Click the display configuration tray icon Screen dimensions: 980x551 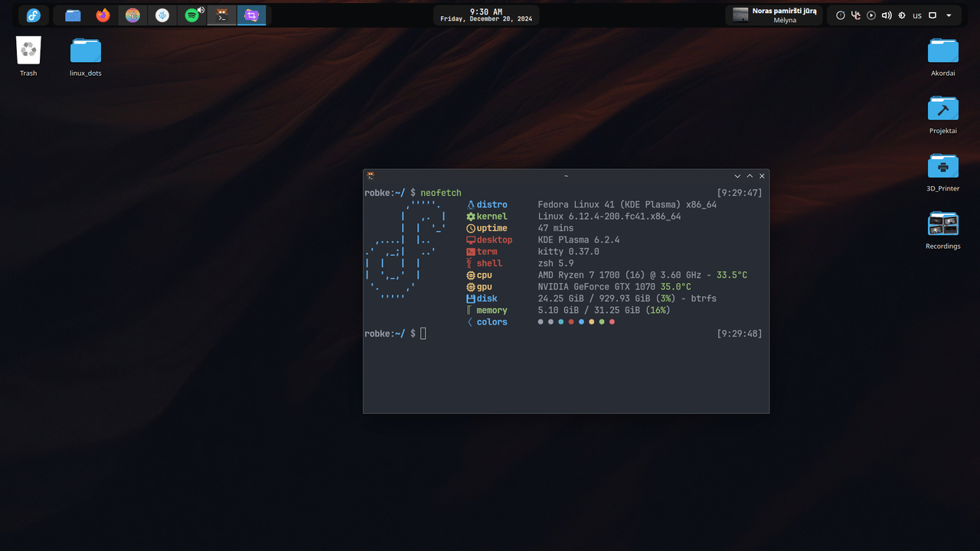click(933, 15)
